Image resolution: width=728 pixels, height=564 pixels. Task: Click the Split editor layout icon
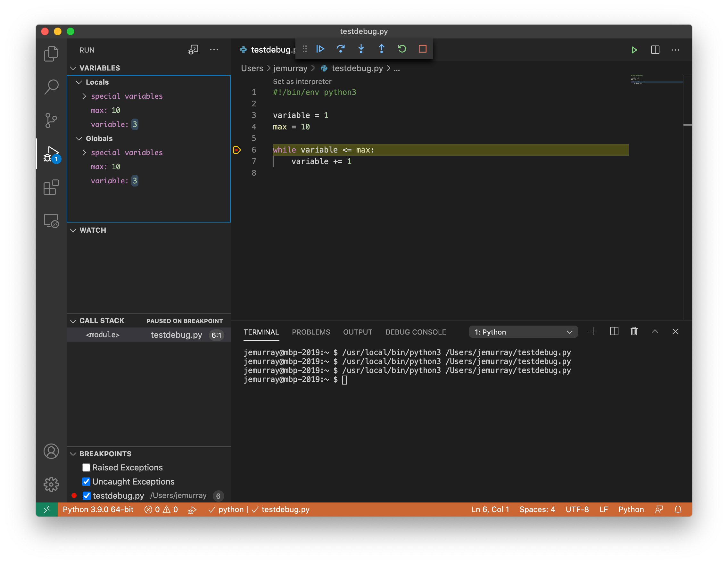[x=655, y=50]
